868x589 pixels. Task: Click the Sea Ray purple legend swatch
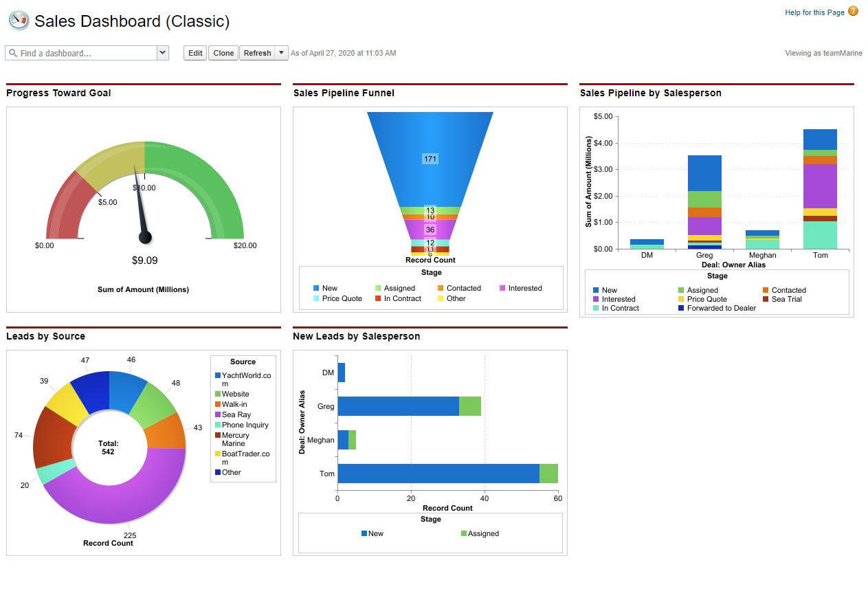tap(218, 414)
